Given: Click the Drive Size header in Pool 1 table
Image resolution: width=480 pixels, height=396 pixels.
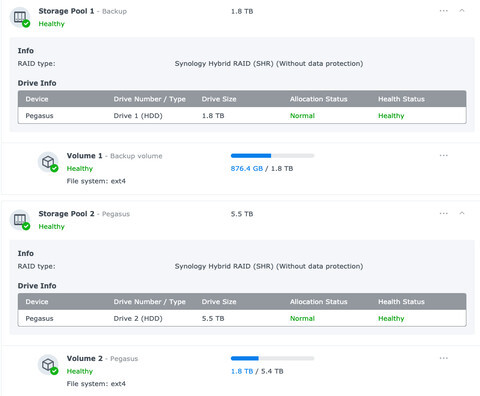Looking at the screenshot, I should [219, 99].
